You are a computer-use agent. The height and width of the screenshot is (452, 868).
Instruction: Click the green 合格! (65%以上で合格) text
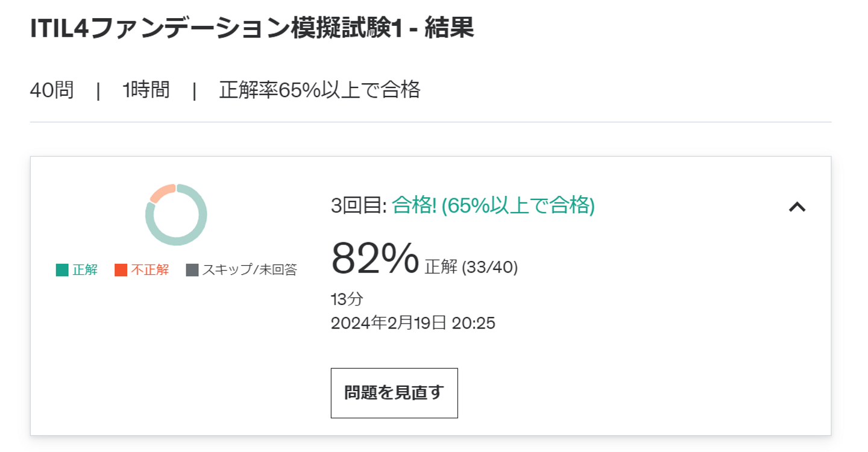493,206
